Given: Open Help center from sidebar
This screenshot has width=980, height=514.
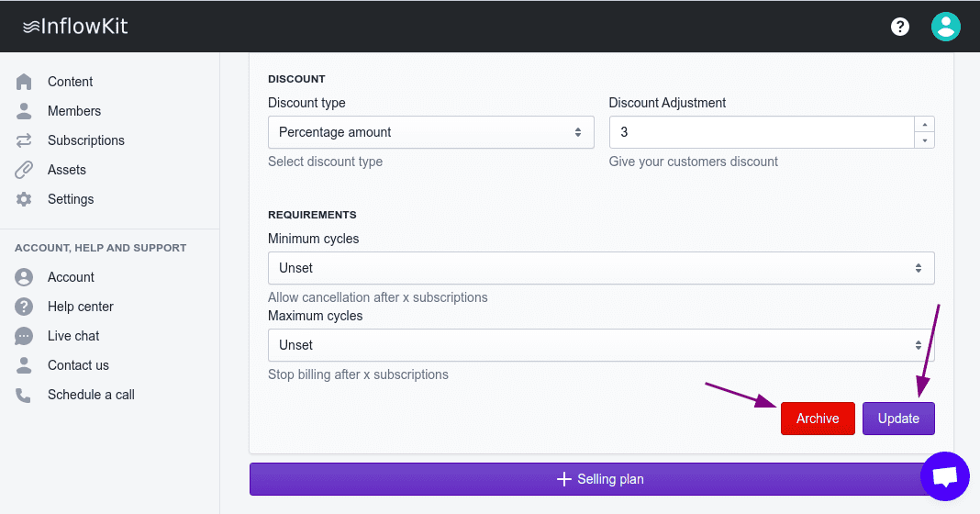Looking at the screenshot, I should 81,307.
